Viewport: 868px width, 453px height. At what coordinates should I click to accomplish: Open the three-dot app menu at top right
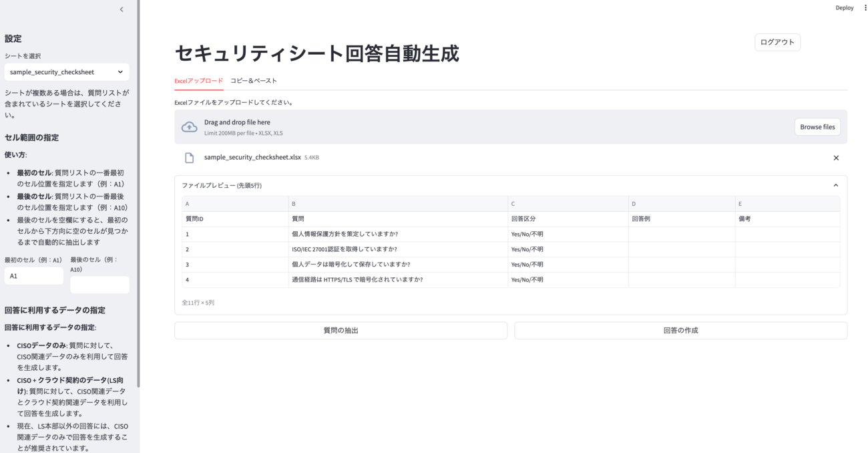tap(863, 7)
